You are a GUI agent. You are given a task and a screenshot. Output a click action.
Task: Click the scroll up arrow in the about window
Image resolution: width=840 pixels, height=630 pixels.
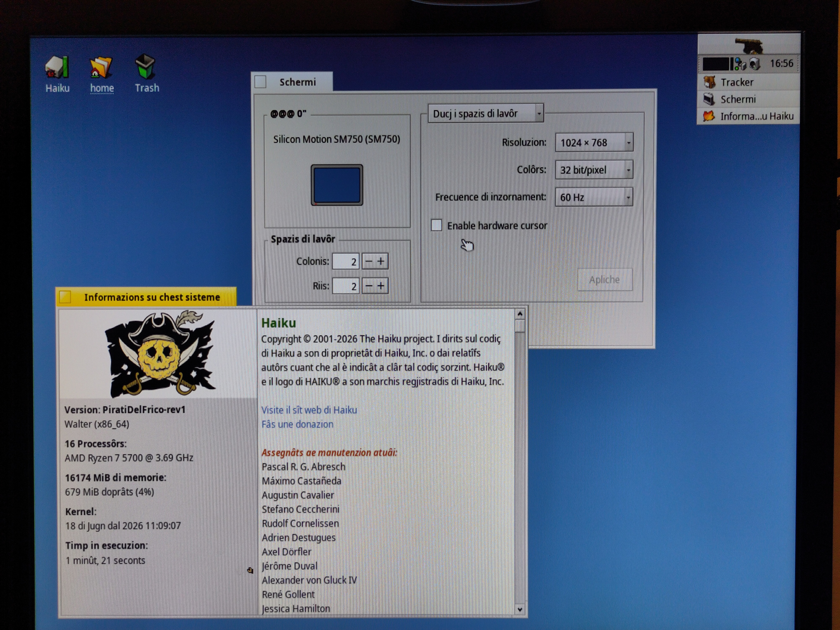(x=520, y=314)
